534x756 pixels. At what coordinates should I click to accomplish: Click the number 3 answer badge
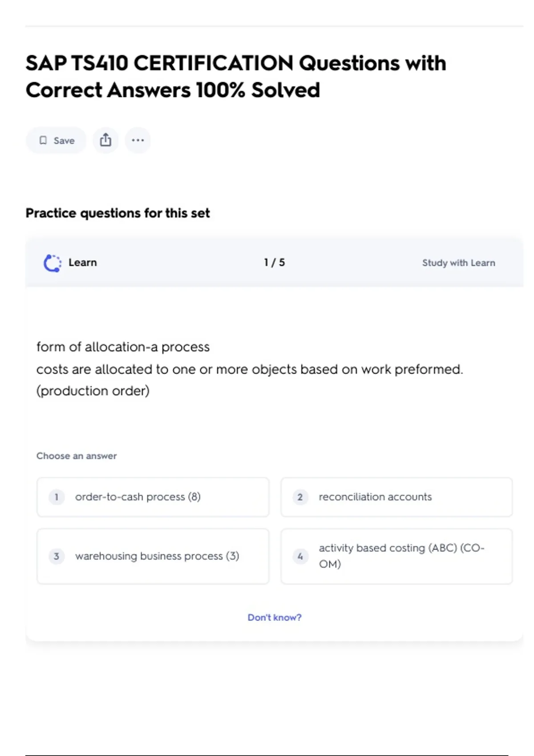pos(57,556)
